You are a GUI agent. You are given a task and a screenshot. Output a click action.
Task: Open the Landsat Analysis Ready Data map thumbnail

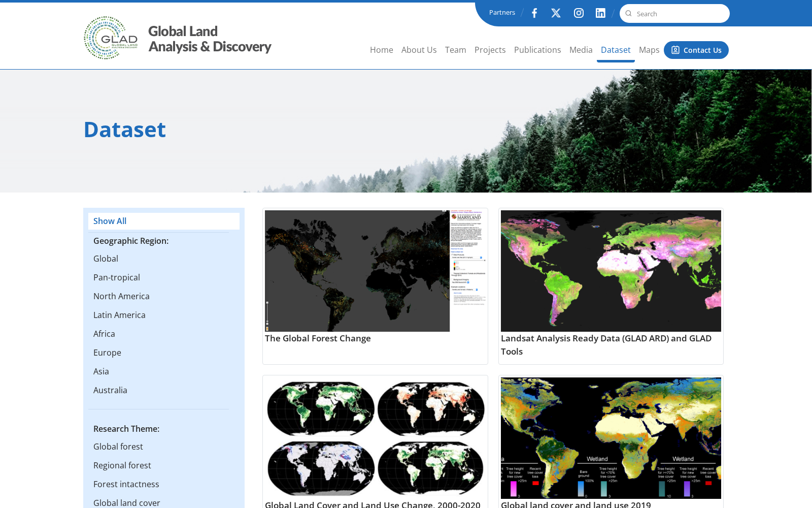coord(611,271)
